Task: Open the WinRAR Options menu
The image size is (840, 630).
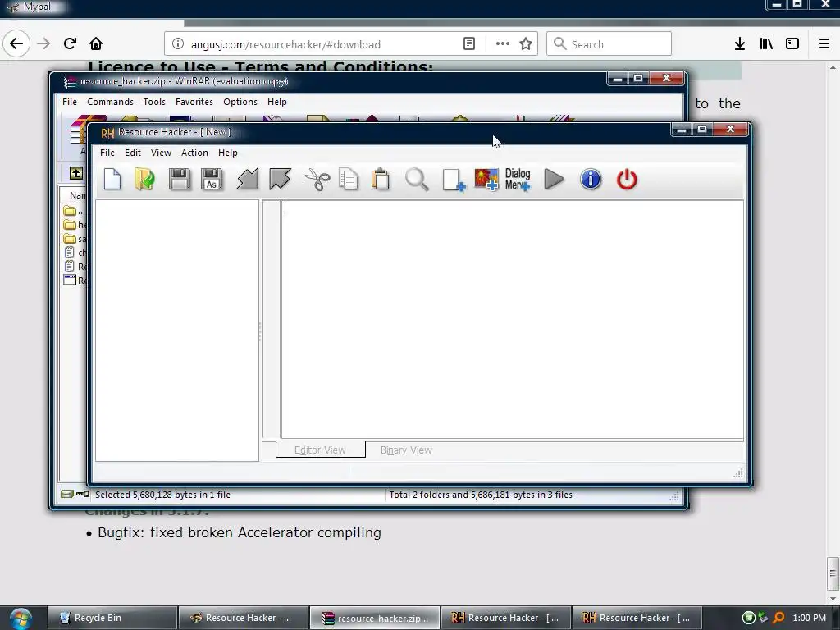Action: click(240, 102)
